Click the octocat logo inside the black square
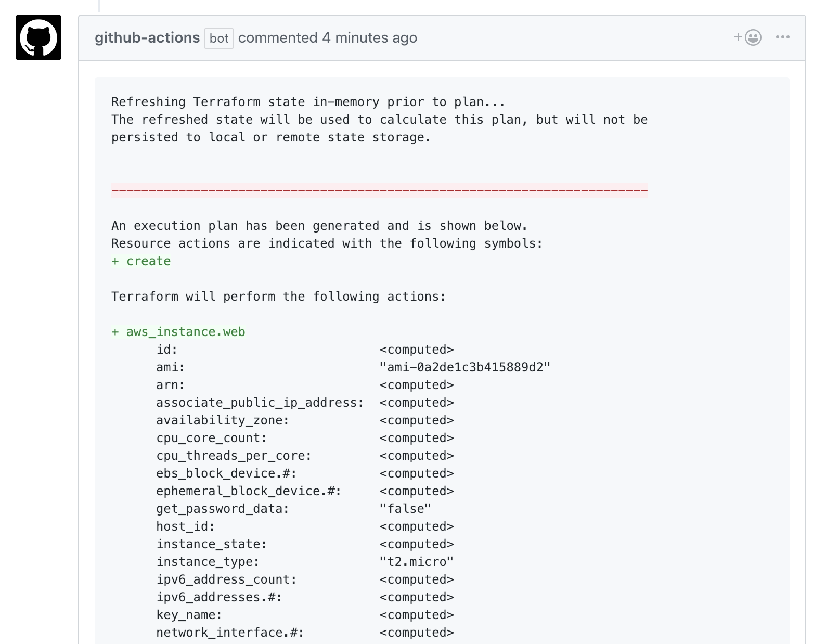 coord(38,37)
